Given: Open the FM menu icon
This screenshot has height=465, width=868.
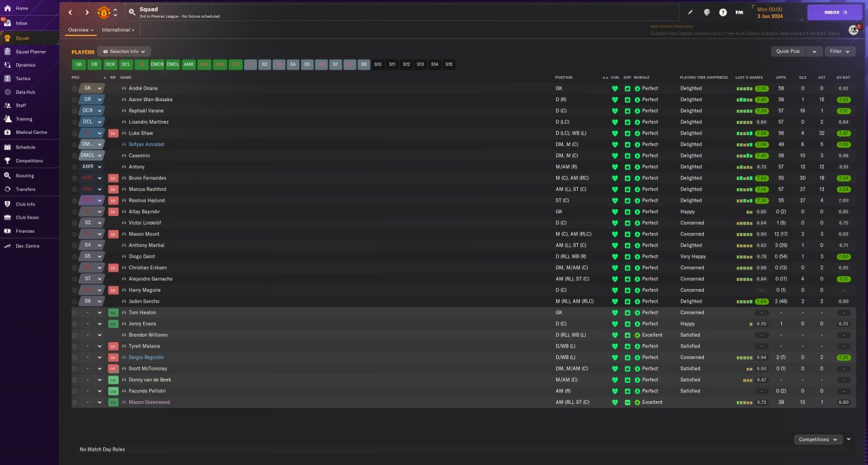Looking at the screenshot, I should click(x=739, y=12).
